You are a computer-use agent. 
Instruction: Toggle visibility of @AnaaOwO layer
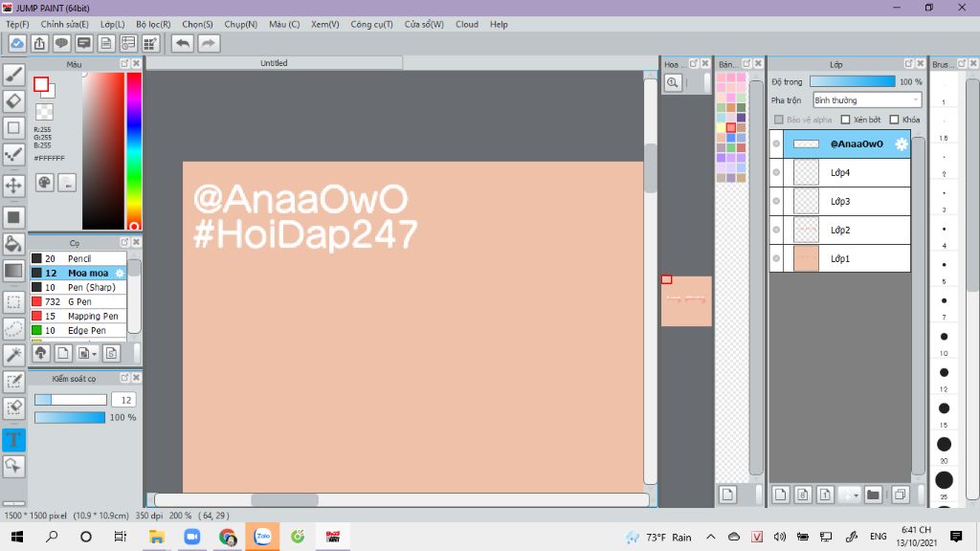(x=776, y=143)
